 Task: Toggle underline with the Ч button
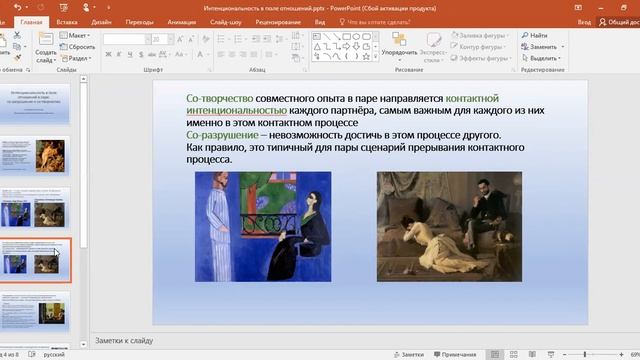(130, 54)
